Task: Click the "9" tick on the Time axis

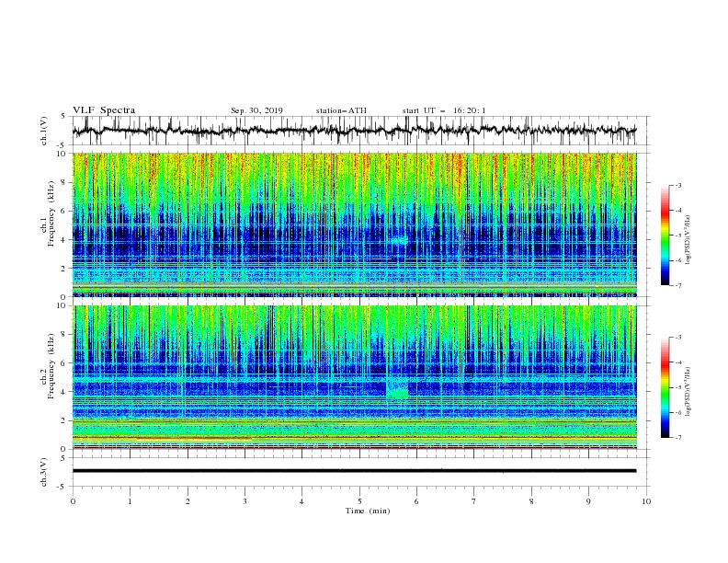Action: (x=588, y=501)
